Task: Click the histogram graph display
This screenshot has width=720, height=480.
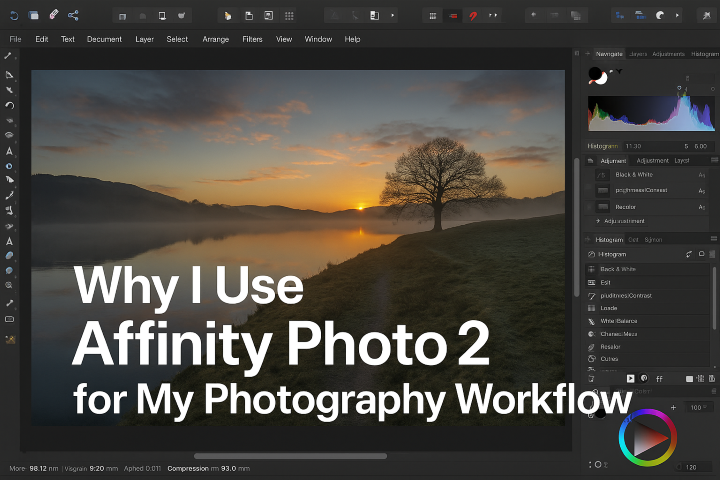Action: [651, 113]
